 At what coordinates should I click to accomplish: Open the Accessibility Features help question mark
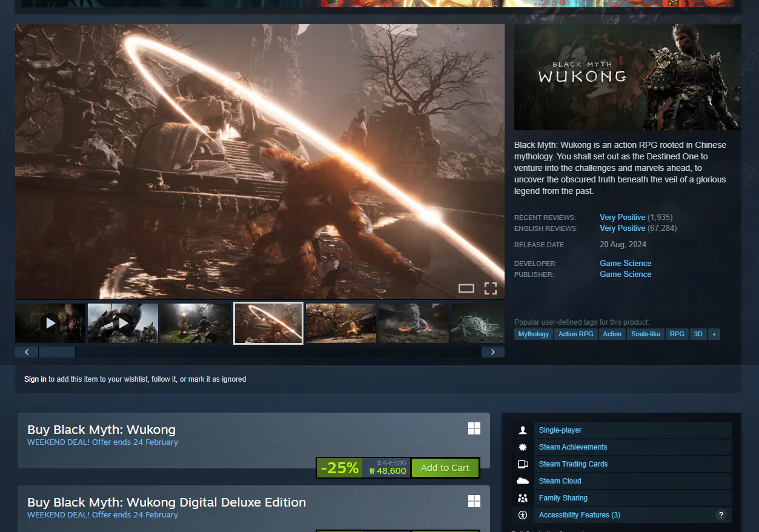[x=721, y=514]
